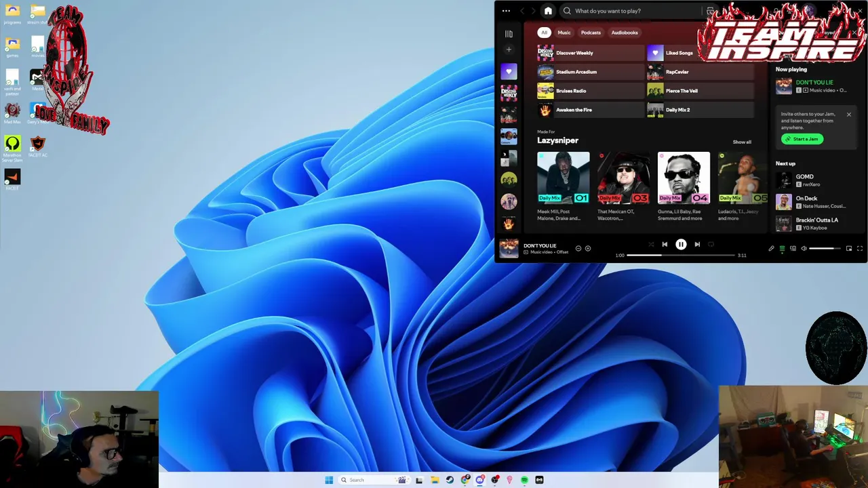
Task: Click now playing album art in the bottom bar
Action: [509, 248]
